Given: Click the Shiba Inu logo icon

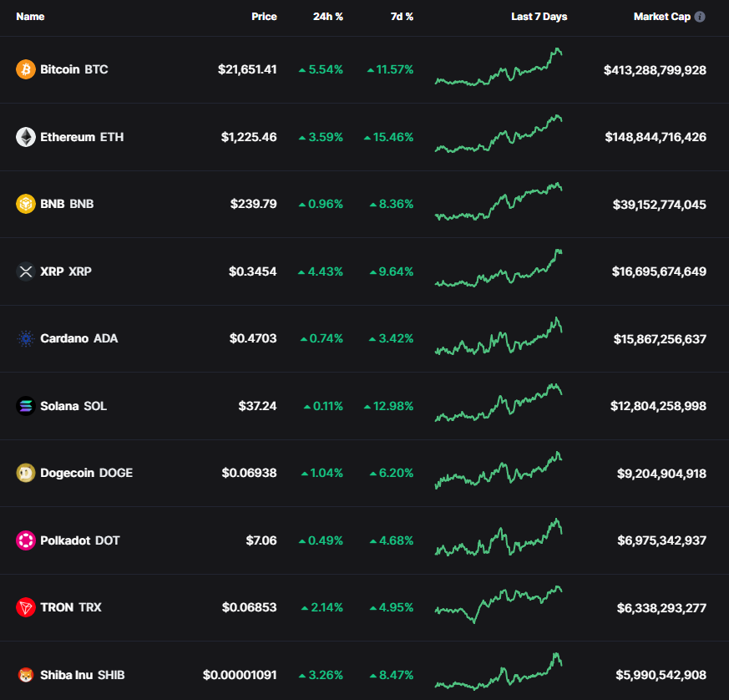Looking at the screenshot, I should pos(26,675).
